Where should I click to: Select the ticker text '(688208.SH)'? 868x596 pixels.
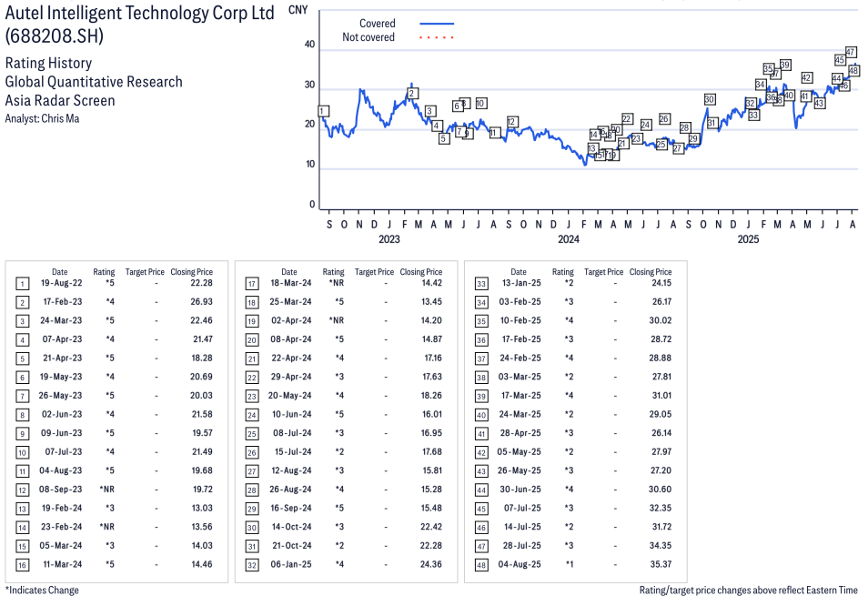click(x=55, y=36)
